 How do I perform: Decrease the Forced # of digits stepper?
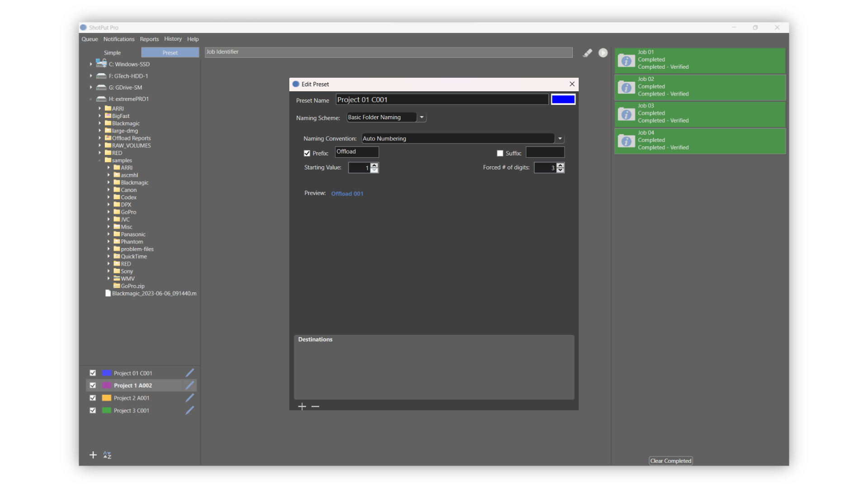(561, 170)
